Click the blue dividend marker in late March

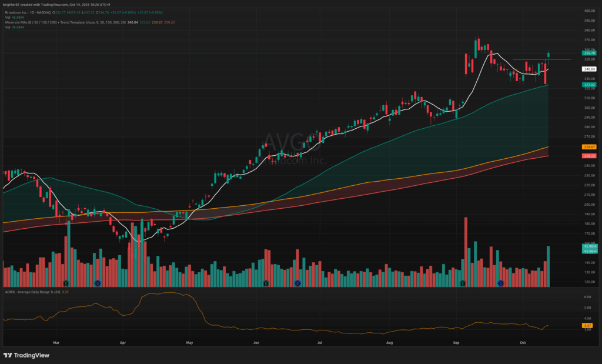[98, 283]
